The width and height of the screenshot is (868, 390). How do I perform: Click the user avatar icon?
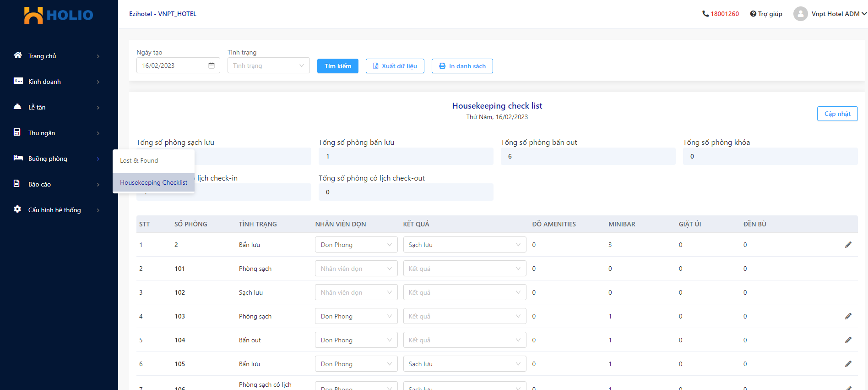(x=800, y=14)
